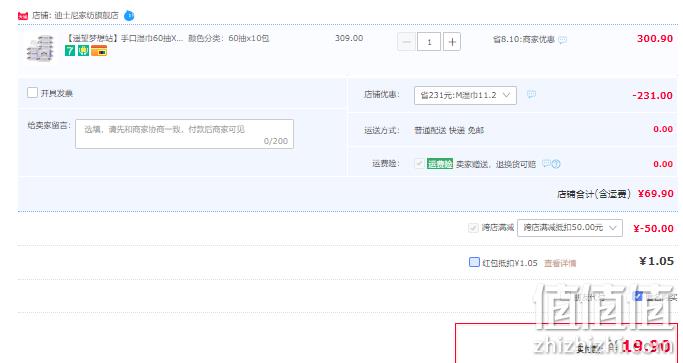This screenshot has width=683, height=363.
Task: Open shipping insurance comment bubble icon
Action: pyautogui.click(x=547, y=163)
